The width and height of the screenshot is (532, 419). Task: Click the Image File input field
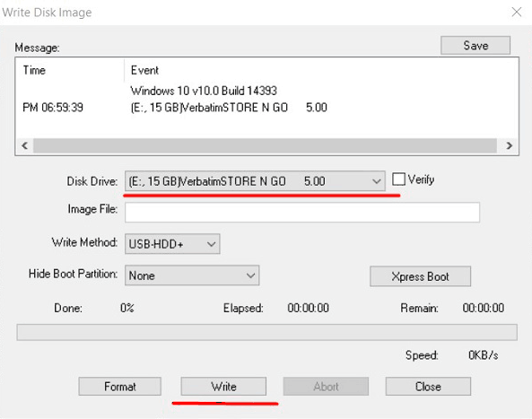click(302, 213)
